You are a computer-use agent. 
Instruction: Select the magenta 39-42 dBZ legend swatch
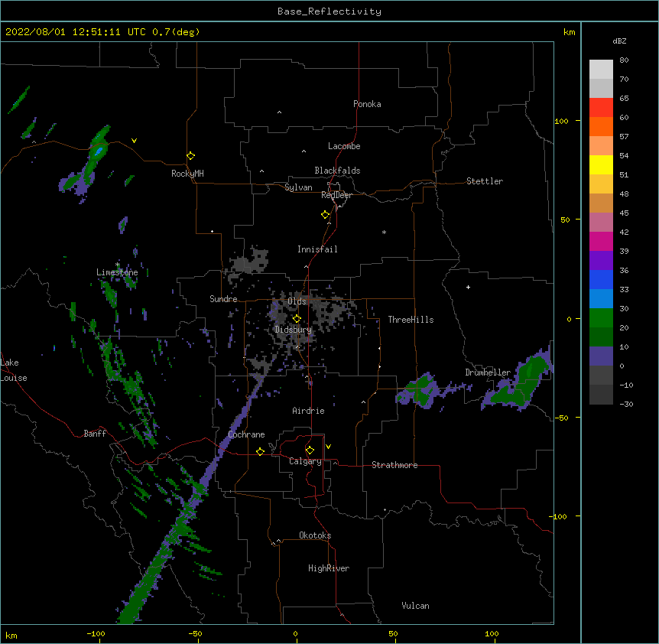tap(601, 241)
